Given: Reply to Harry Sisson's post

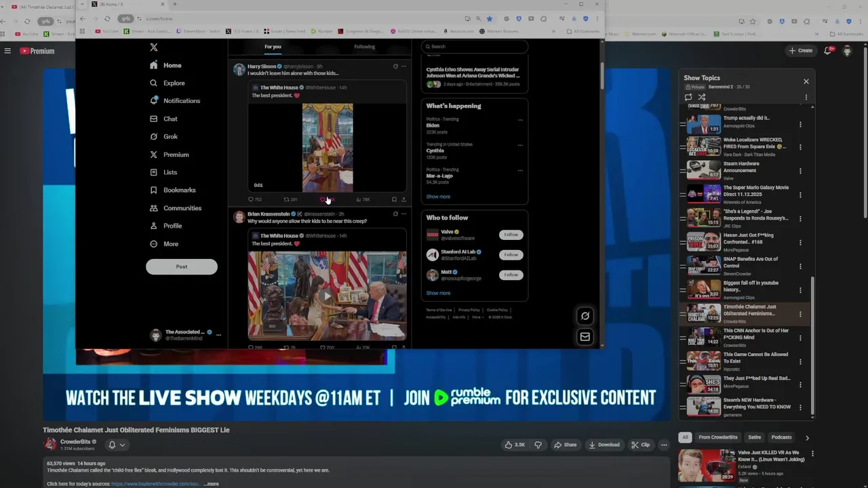Looking at the screenshot, I should coord(255,199).
